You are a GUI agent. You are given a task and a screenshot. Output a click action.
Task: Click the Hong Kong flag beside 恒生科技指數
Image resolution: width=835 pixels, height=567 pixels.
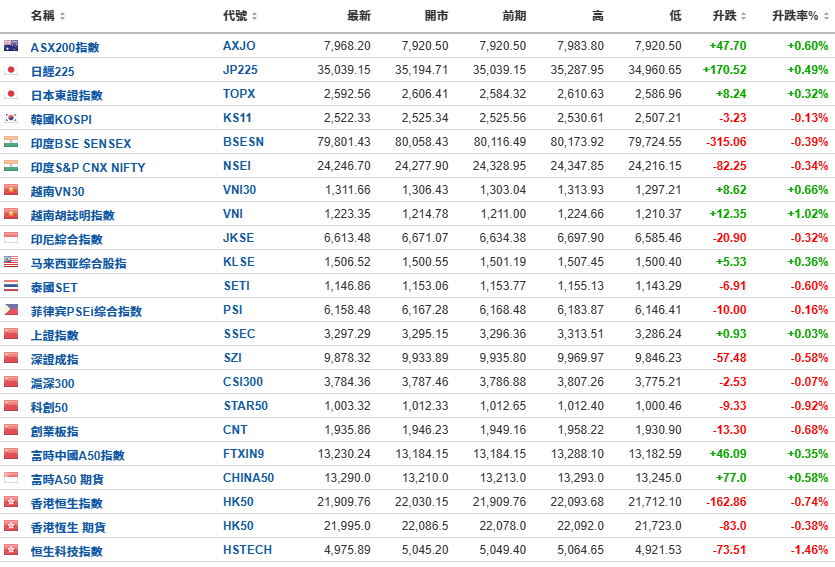click(11, 550)
